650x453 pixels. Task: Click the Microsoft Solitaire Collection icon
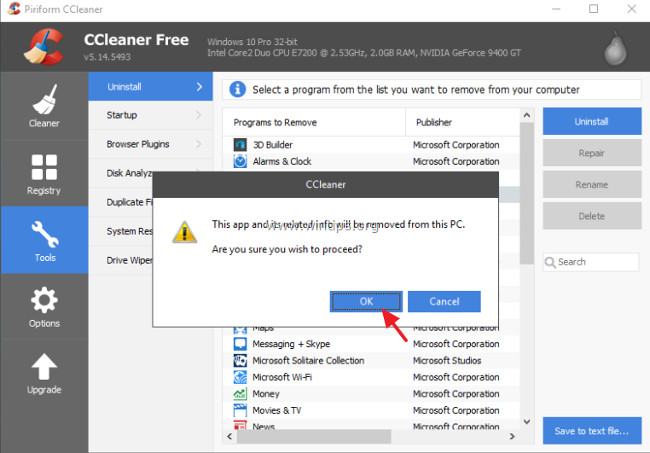(x=240, y=360)
